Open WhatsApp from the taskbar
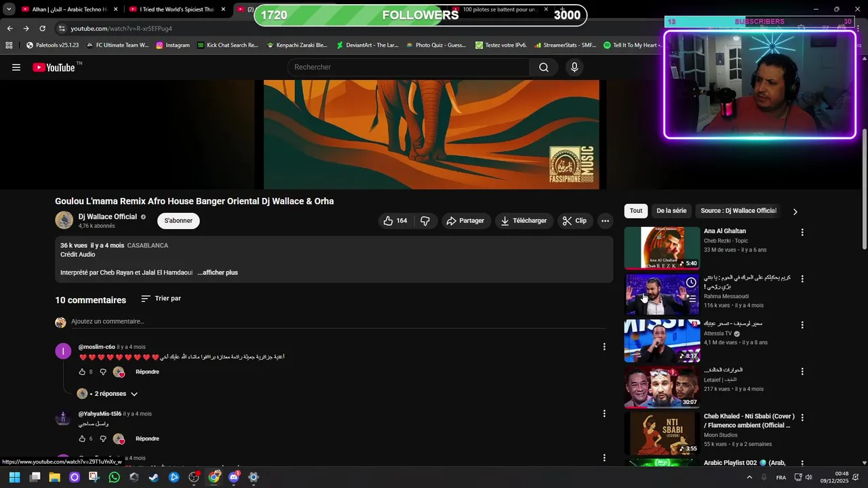Screen dimensions: 868x488 [114, 477]
